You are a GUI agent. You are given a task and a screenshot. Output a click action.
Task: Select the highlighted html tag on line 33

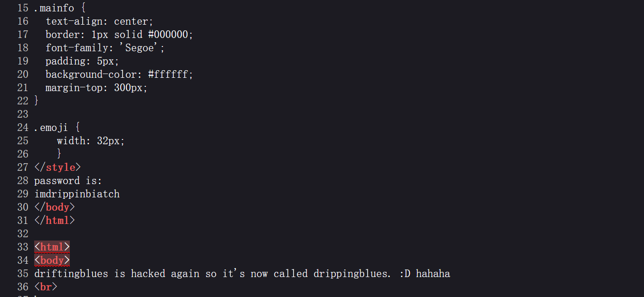52,247
